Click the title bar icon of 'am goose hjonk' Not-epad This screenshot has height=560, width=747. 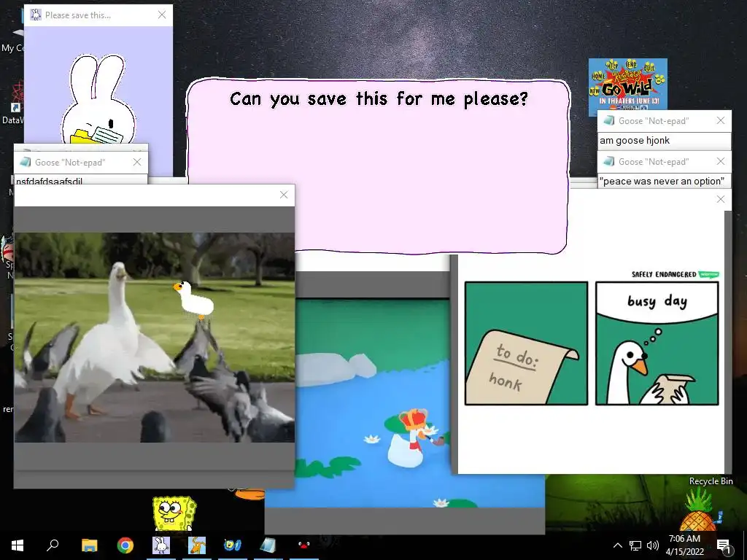(608, 120)
